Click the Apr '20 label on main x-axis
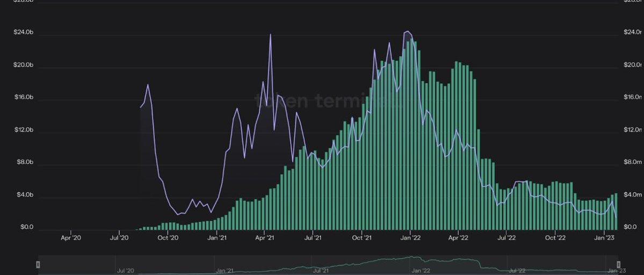 point(70,237)
